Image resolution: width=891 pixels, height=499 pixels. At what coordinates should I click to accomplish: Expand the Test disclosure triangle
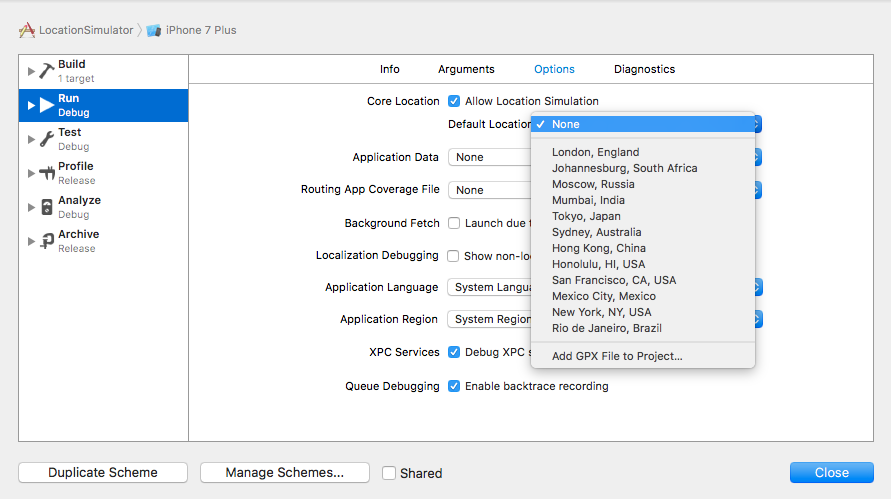click(31, 140)
